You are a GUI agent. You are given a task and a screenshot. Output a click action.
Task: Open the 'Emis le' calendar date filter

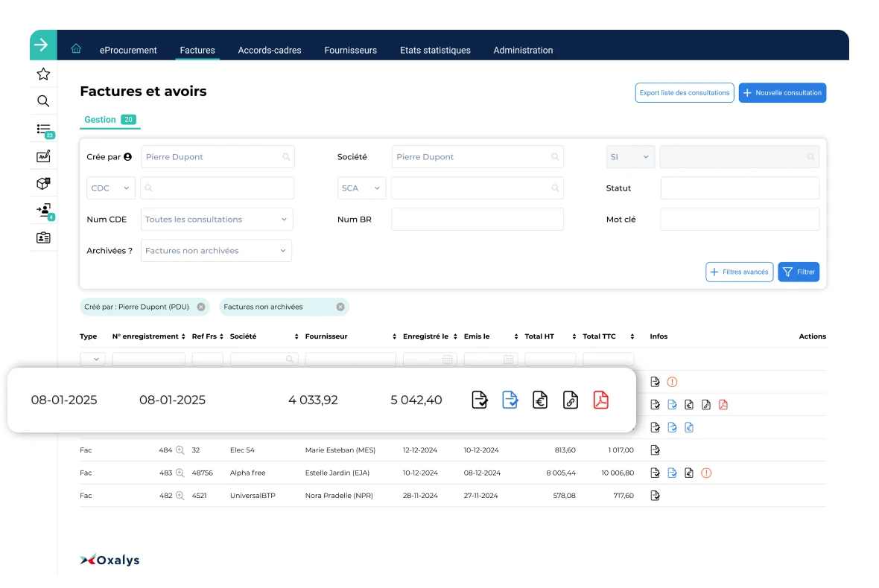pos(508,359)
